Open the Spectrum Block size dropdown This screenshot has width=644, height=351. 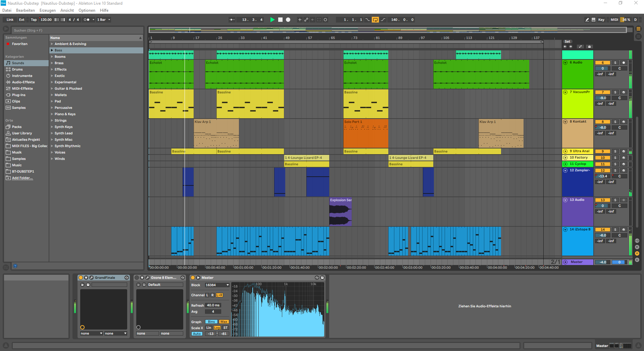tap(217, 285)
